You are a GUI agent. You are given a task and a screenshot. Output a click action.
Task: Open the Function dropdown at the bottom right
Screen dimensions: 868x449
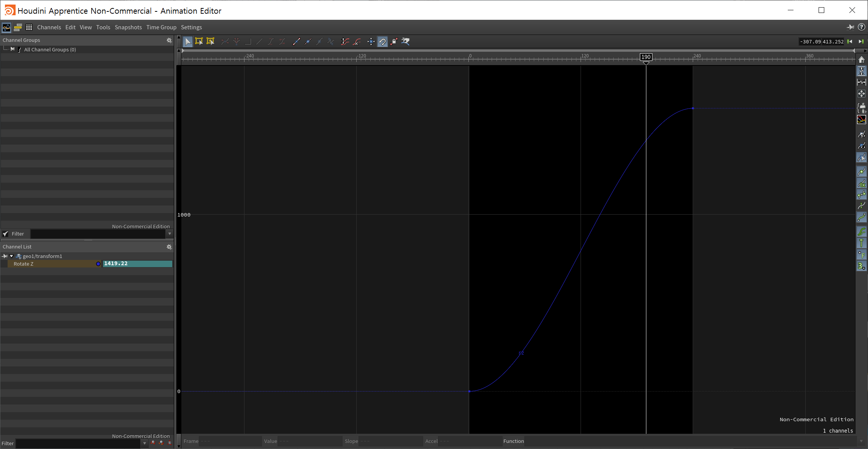(x=861, y=441)
